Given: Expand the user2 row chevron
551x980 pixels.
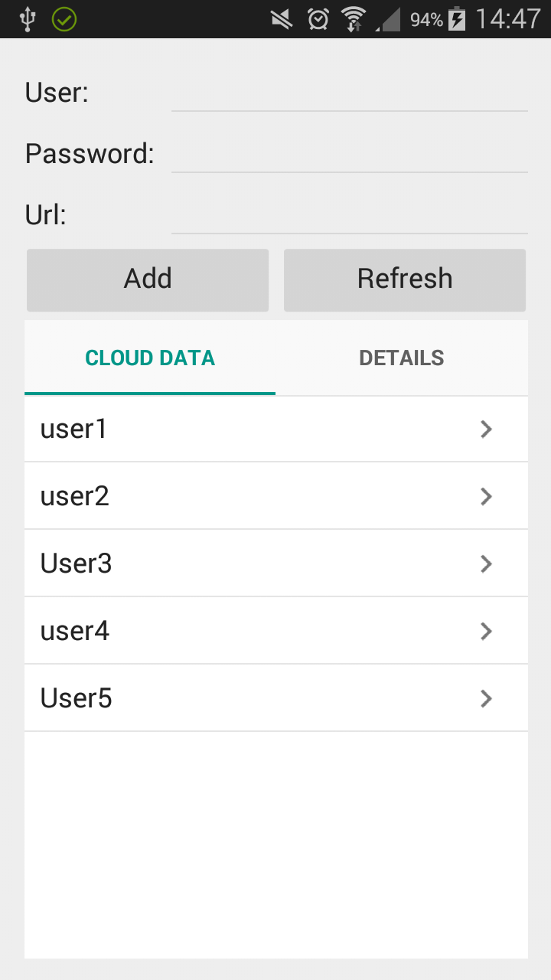Looking at the screenshot, I should click(x=485, y=497).
